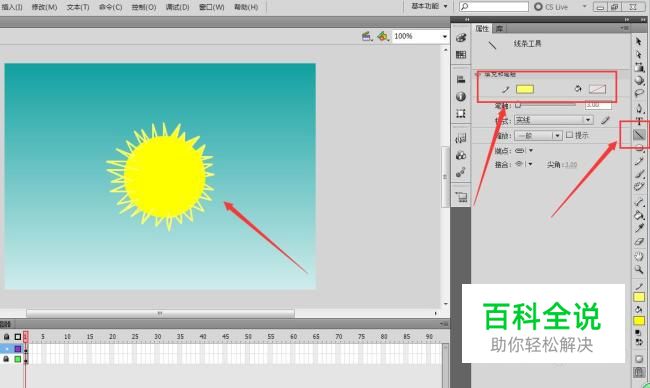Image resolution: width=650 pixels, height=388 pixels.
Task: Unlock the bottom layer padlock
Action: pos(6,359)
